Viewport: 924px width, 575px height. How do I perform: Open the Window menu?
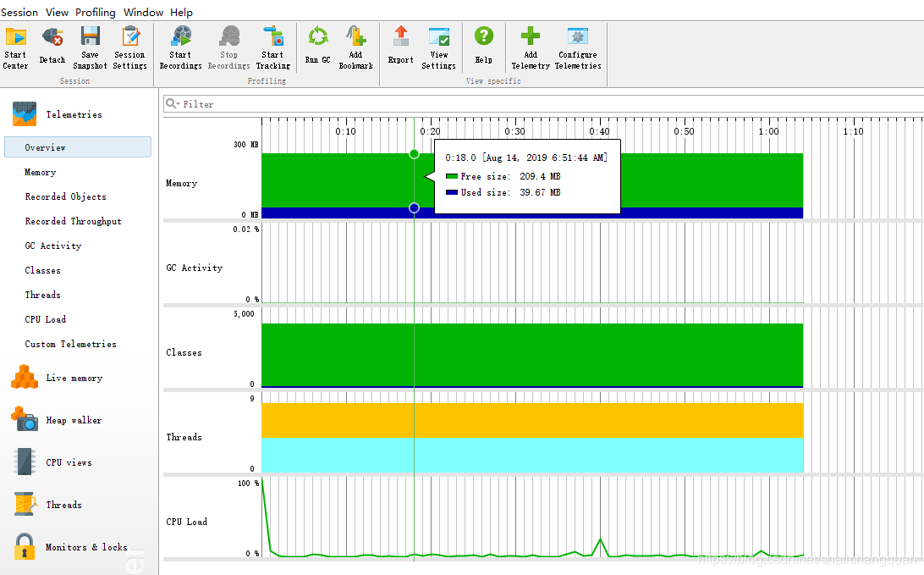click(x=143, y=13)
